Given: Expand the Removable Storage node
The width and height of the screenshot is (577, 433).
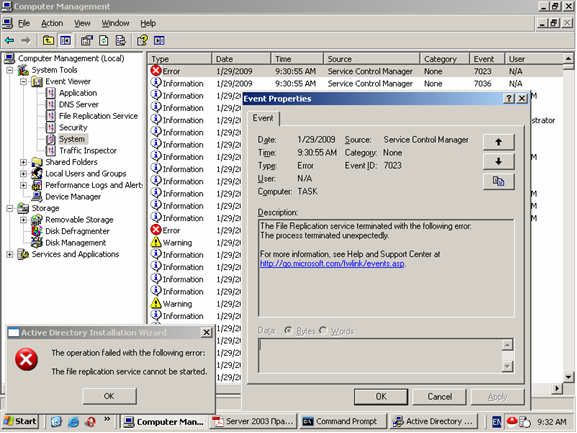Looking at the screenshot, I should 23,220.
